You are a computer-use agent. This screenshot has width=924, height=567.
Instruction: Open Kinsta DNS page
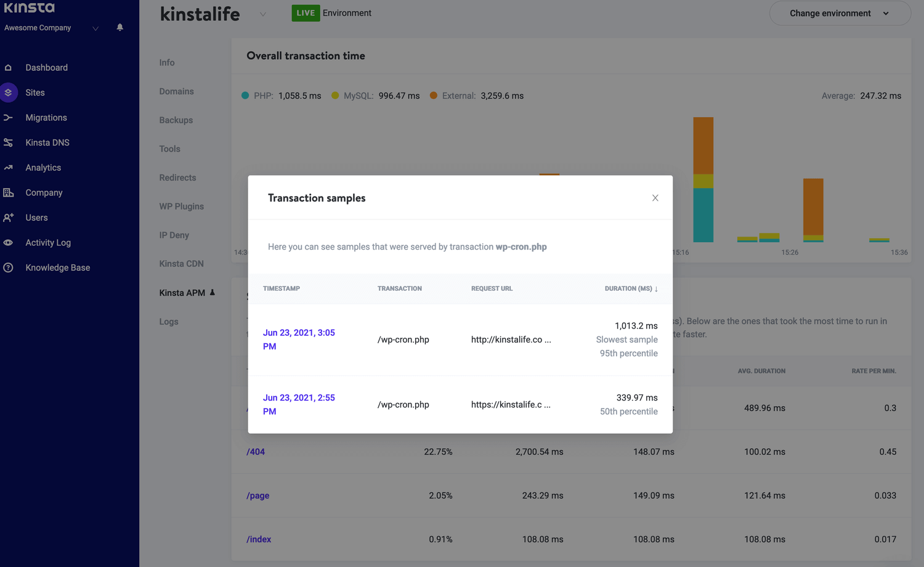[47, 142]
